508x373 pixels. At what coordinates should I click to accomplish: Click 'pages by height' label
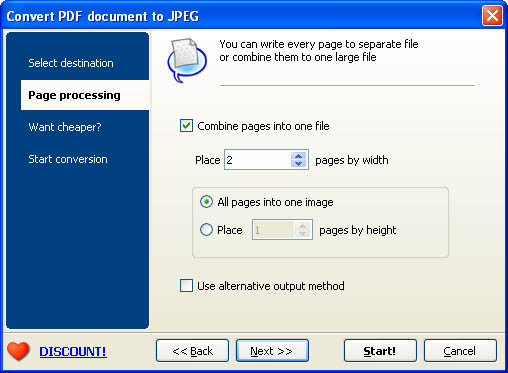click(358, 230)
